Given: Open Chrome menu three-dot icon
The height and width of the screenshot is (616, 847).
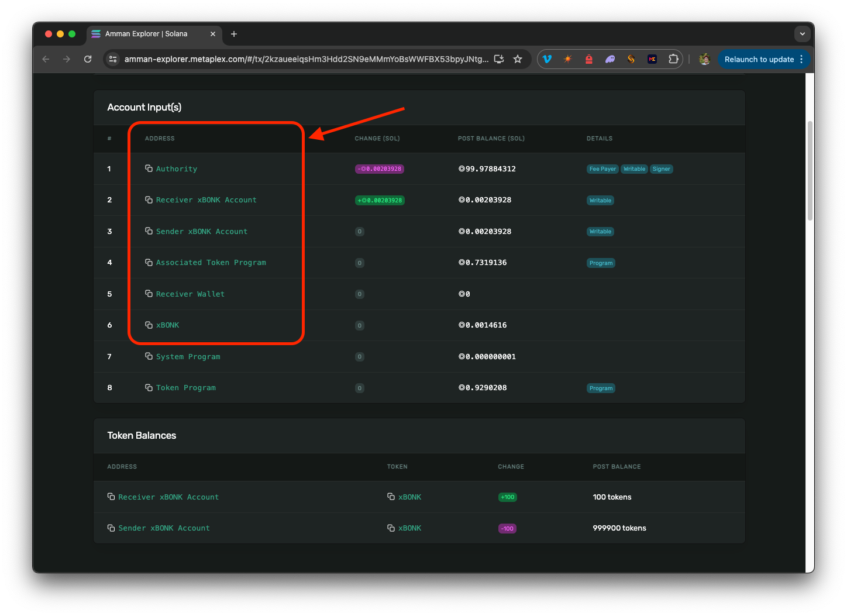Looking at the screenshot, I should pos(801,59).
